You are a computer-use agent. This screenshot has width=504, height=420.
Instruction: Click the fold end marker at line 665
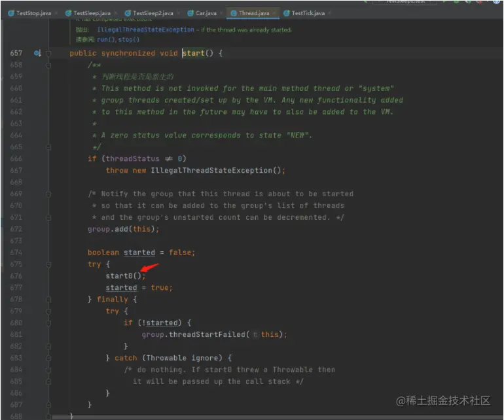click(48, 147)
